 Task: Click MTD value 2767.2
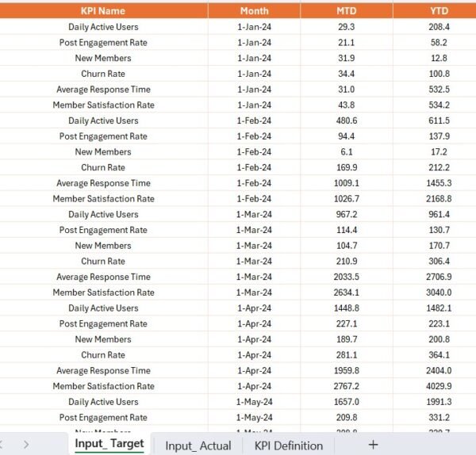[x=347, y=386]
